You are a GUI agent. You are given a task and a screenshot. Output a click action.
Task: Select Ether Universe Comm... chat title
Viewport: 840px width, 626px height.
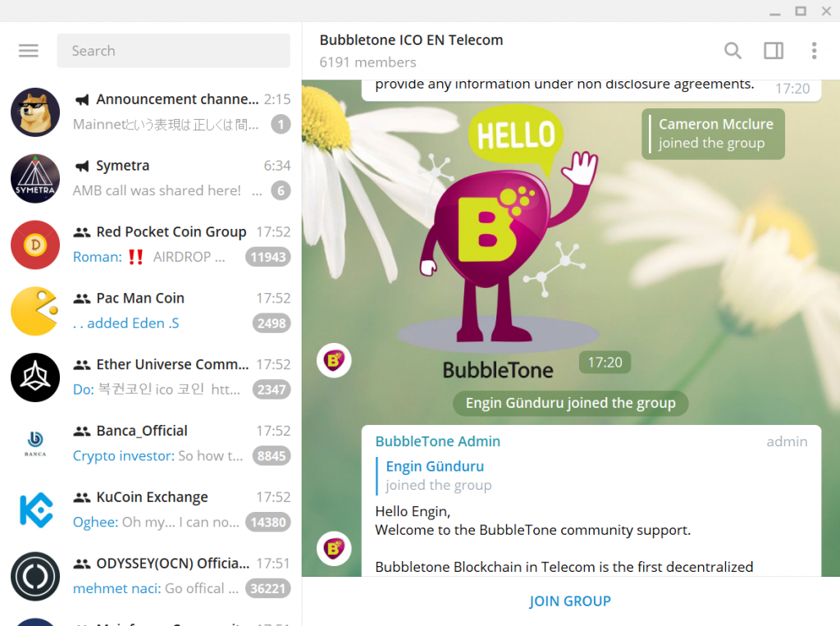point(172,364)
